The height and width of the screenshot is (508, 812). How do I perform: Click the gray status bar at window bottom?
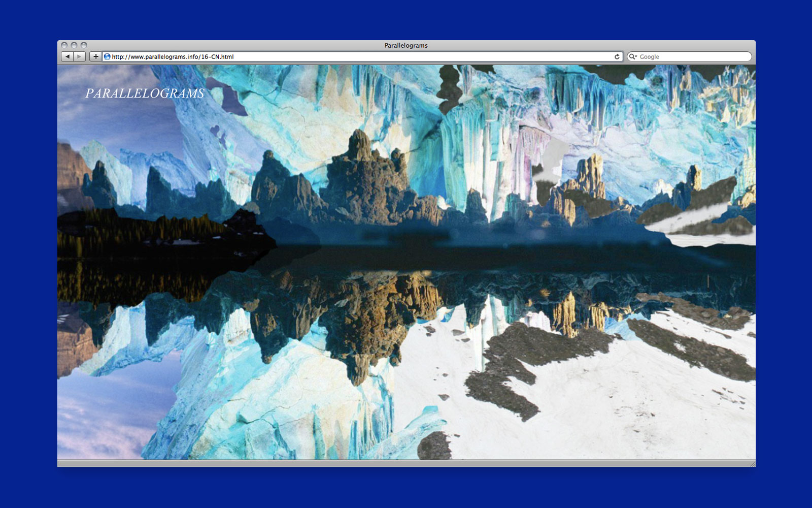406,463
